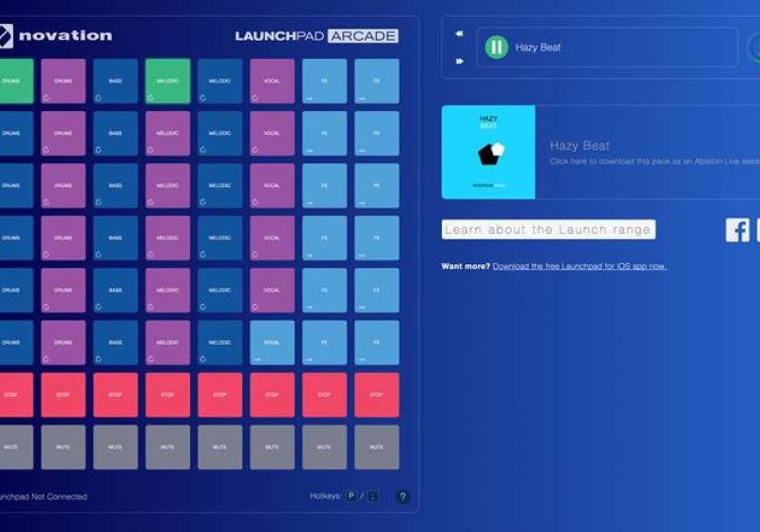Mute the purple DRUMS column

click(x=63, y=447)
